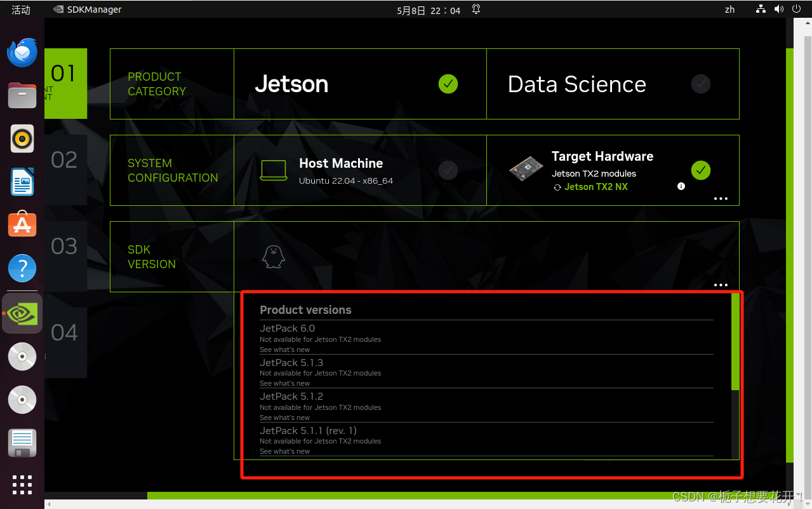Open the power icon in top bar
Screen dimensions: 812x509
pyautogui.click(x=797, y=10)
